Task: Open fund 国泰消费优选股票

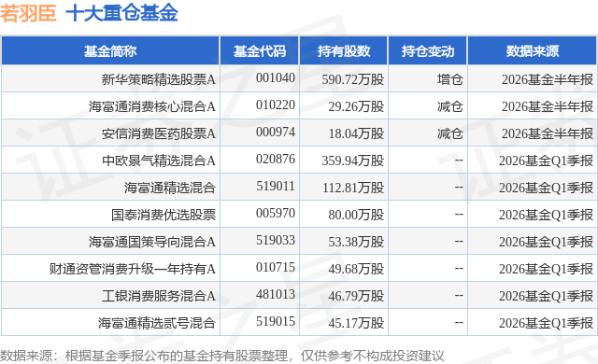Action: [164, 215]
